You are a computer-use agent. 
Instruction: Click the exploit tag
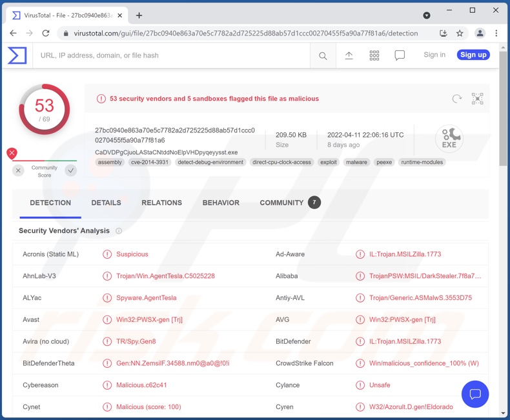coord(329,162)
